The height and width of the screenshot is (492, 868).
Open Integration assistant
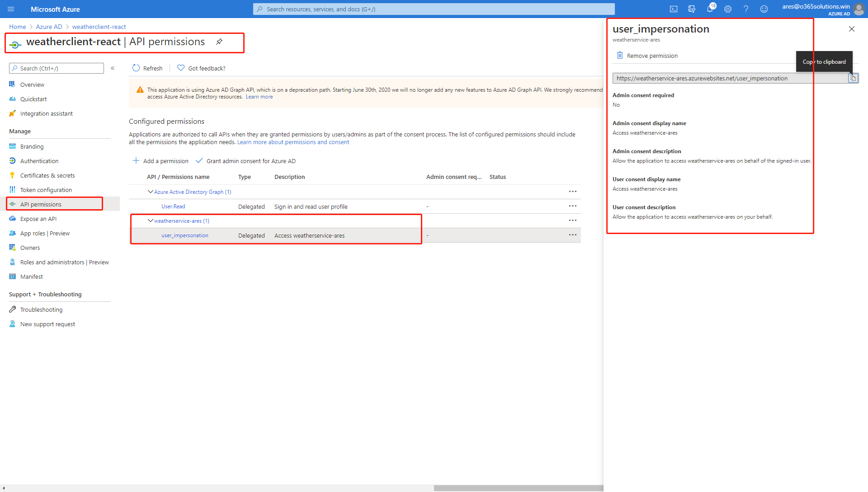[46, 113]
